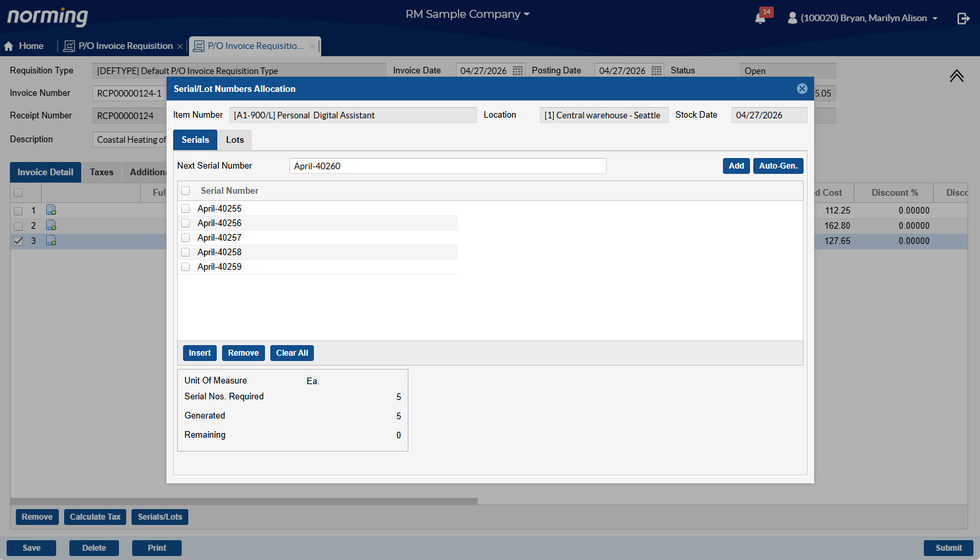Screen dimensions: 980x560
Task: Check the box for serial April-40255
Action: [x=186, y=209]
